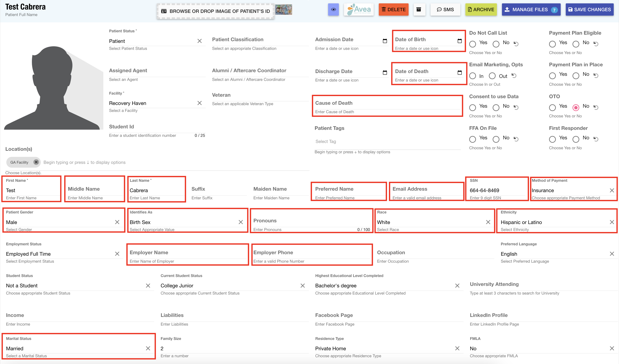Click the SMS button
The height and width of the screenshot is (364, 619).
pos(445,10)
